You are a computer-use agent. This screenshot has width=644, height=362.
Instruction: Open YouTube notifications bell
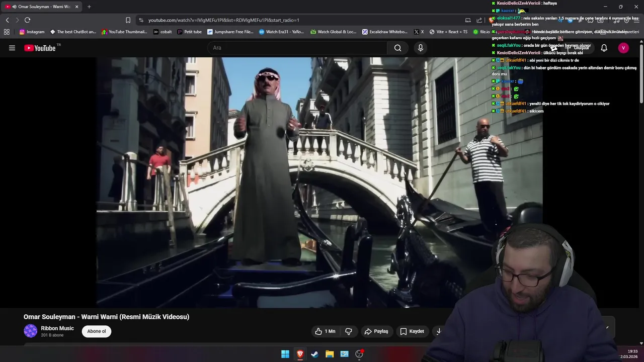coord(604,48)
